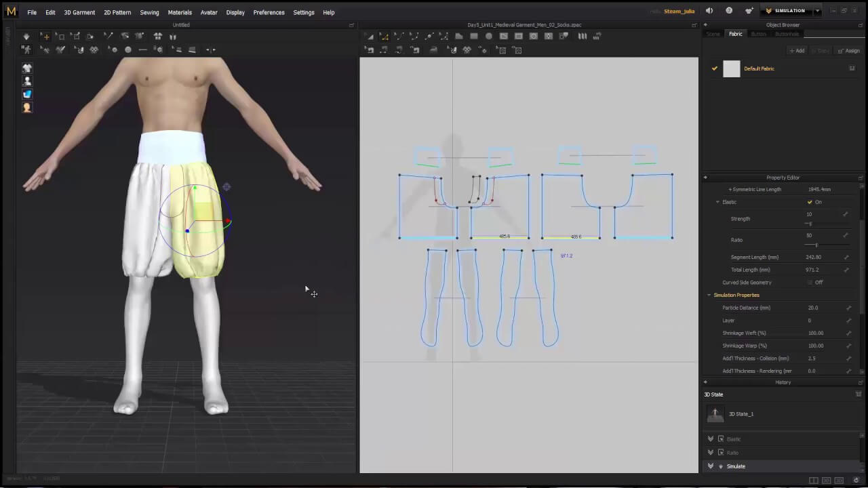Collapse the Property Editor panel arrow
Screen dimensions: 868x488
(705, 178)
